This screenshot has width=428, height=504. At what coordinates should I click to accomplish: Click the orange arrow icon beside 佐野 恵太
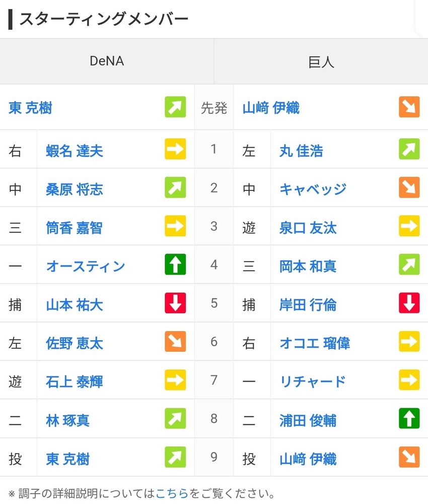[x=175, y=342]
